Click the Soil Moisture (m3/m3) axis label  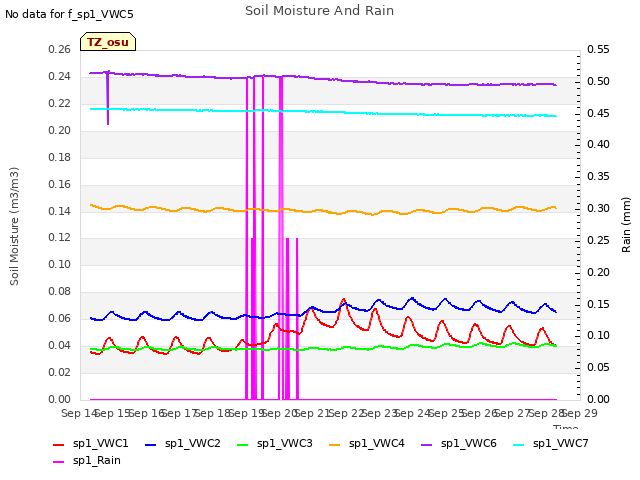pyautogui.click(x=14, y=226)
